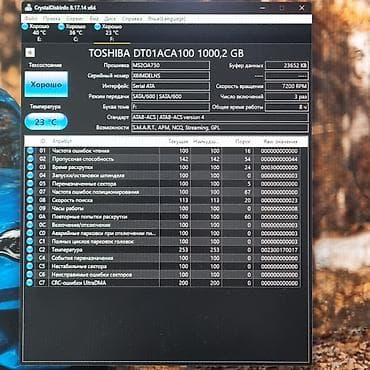
Task: Click status icon for attribute C7 CRC
Action: pyautogui.click(x=30, y=283)
